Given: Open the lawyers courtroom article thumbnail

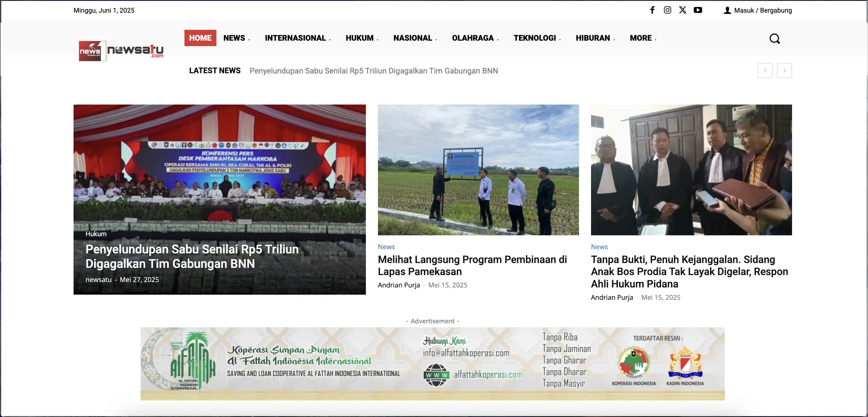Looking at the screenshot, I should coord(691,170).
